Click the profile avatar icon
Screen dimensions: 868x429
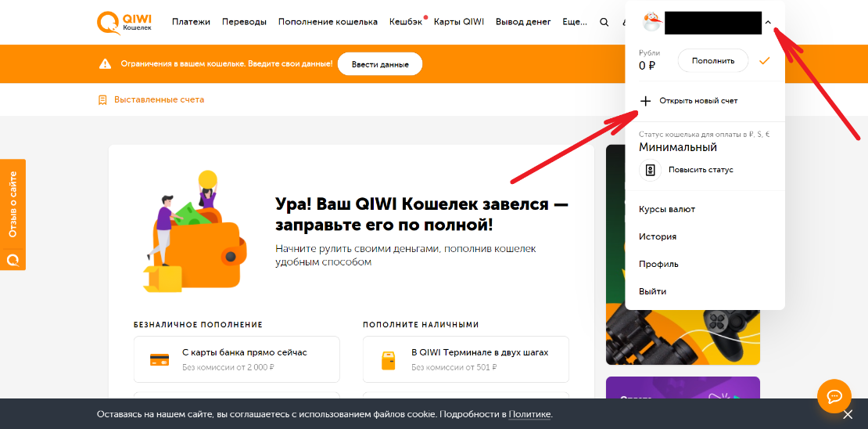pyautogui.click(x=651, y=22)
